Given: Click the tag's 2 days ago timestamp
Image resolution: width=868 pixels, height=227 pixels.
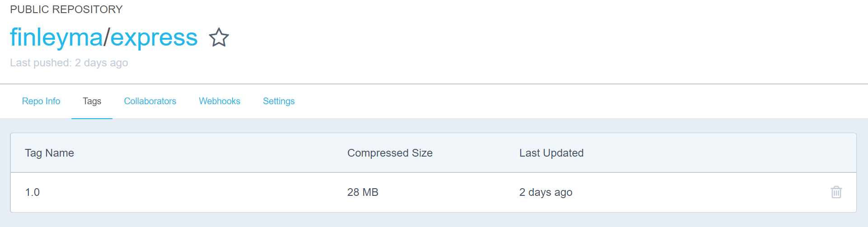Looking at the screenshot, I should pyautogui.click(x=546, y=192).
